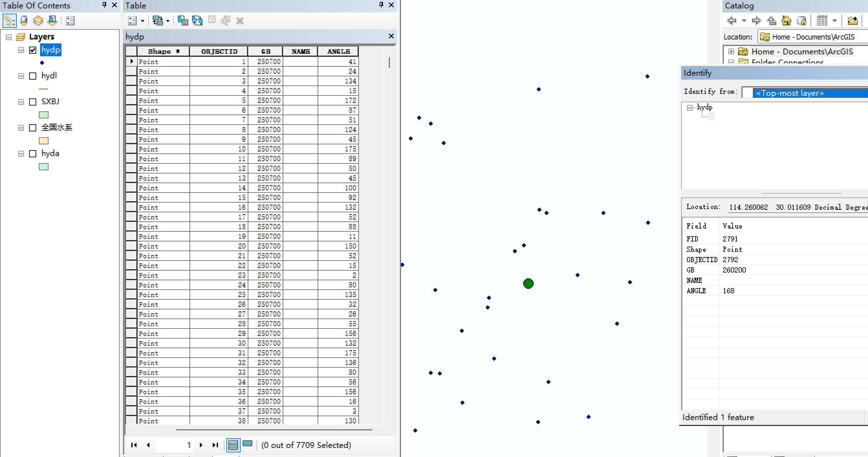Click the hyda layer color swatch

tap(43, 167)
